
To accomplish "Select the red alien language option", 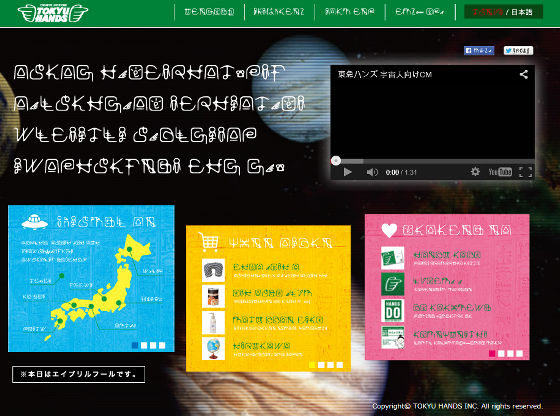I will pos(488,12).
